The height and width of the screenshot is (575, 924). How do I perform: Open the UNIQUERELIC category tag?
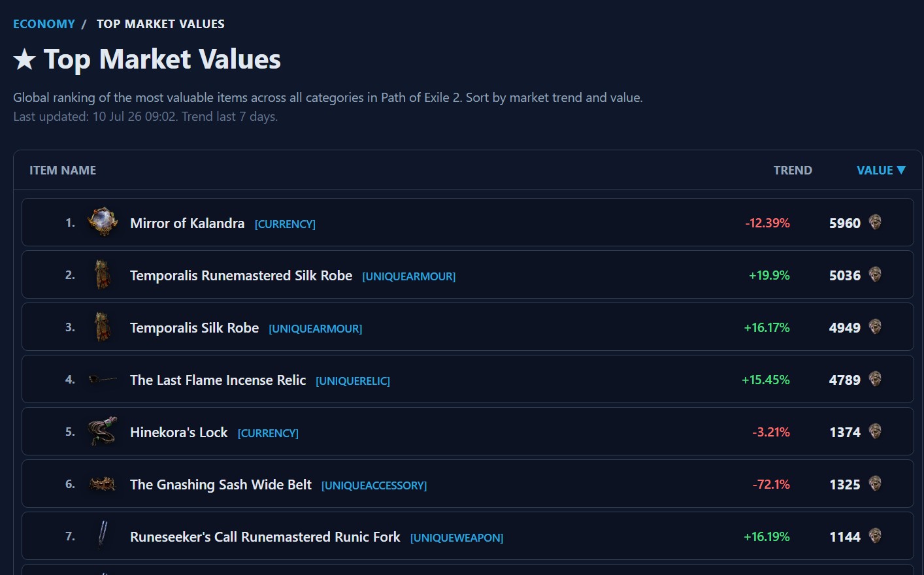click(353, 381)
